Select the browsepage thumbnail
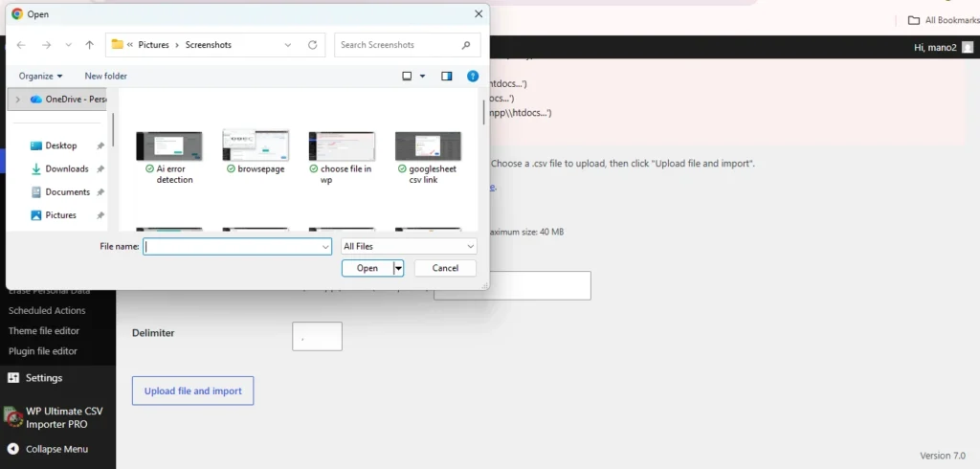 coord(256,145)
